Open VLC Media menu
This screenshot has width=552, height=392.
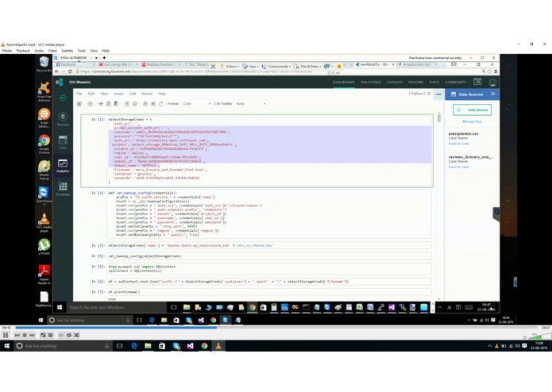click(x=7, y=51)
